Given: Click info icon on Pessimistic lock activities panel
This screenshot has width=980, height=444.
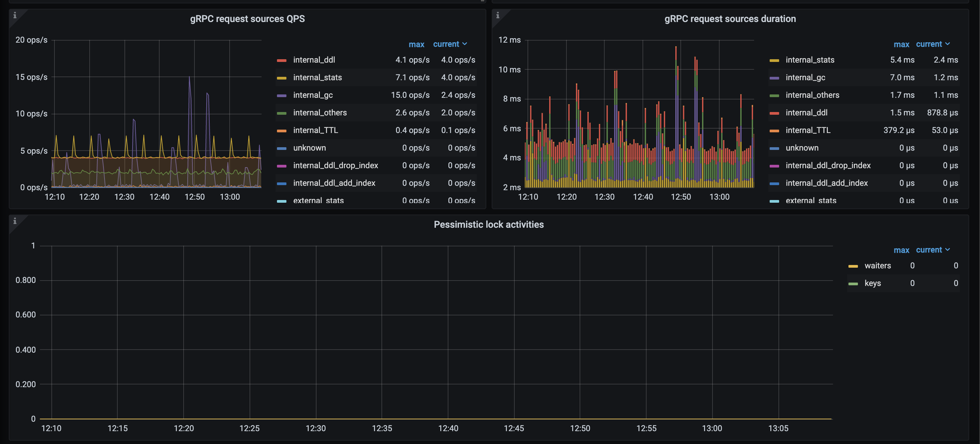Looking at the screenshot, I should (15, 222).
